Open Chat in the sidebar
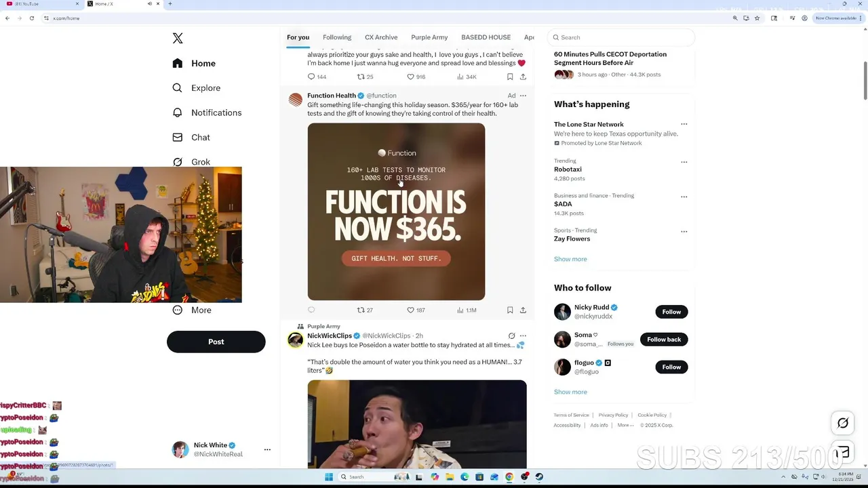868x488 pixels. tap(191, 137)
